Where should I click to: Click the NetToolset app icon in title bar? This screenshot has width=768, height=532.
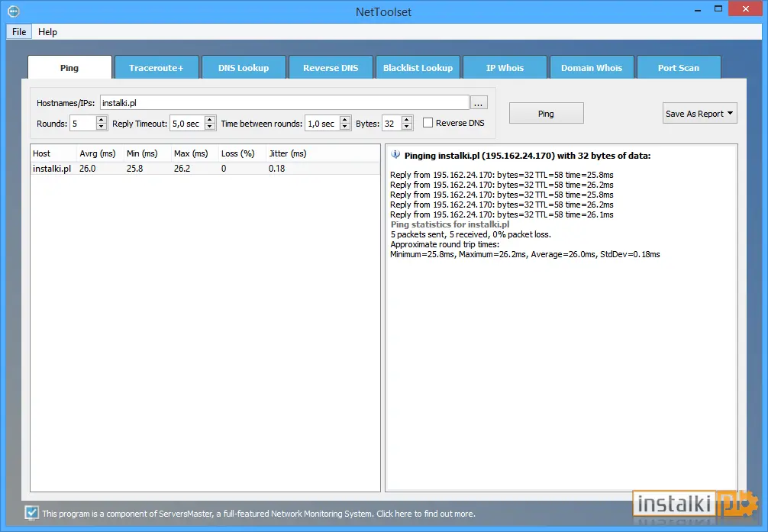point(14,11)
